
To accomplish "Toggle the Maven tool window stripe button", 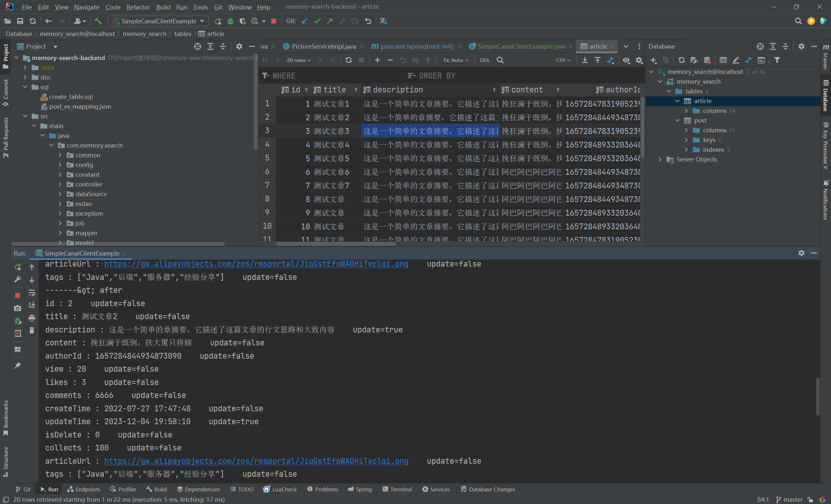I will [825, 56].
